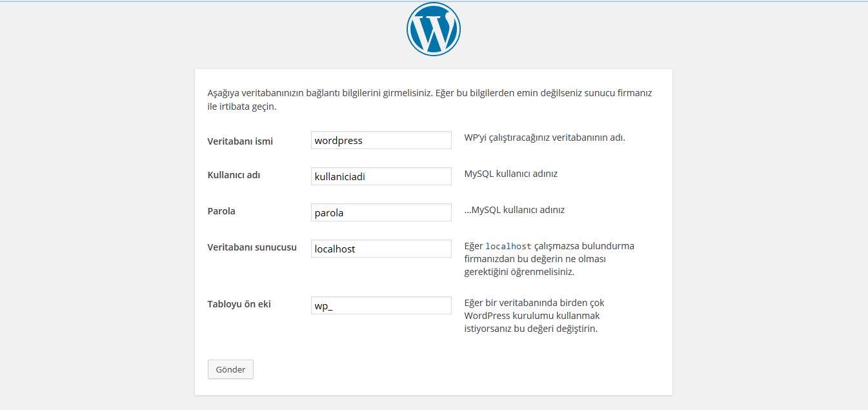Submit the form with Gönder button
This screenshot has height=410, width=868.
click(230, 369)
